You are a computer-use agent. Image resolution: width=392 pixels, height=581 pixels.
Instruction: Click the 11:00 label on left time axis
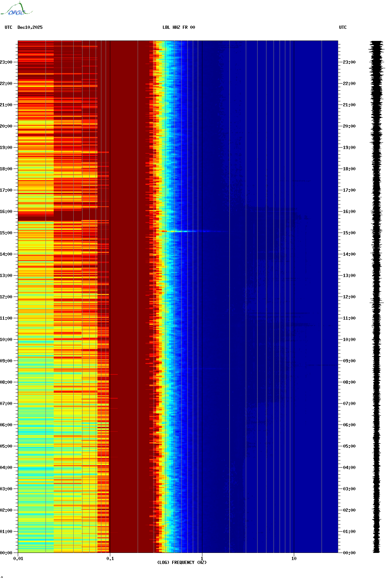[x=6, y=318]
